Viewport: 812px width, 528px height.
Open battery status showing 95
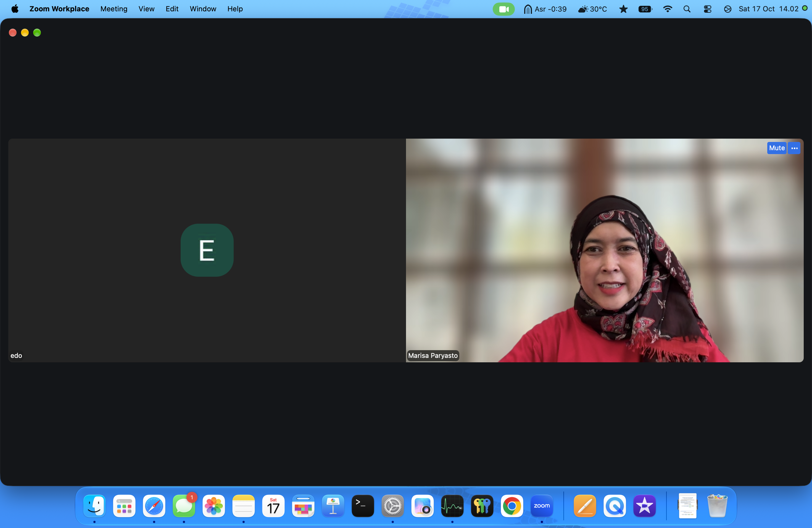(x=645, y=9)
